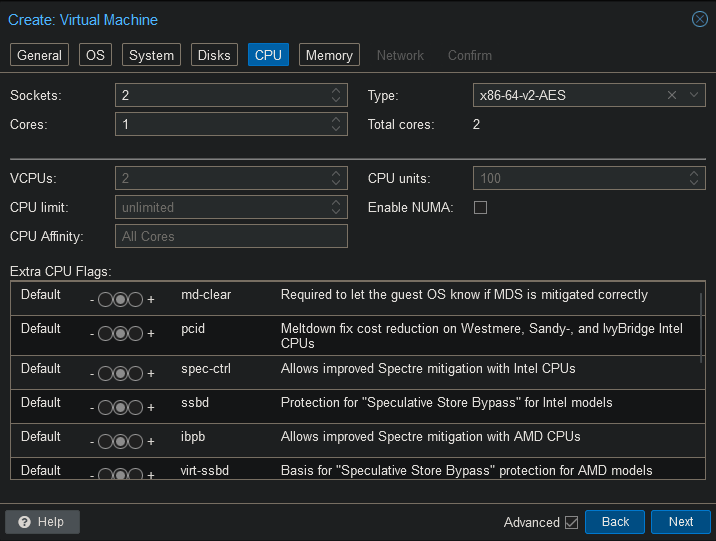Screen dimensions: 716x541
Task: Switch to the Memory tab
Action: (329, 55)
